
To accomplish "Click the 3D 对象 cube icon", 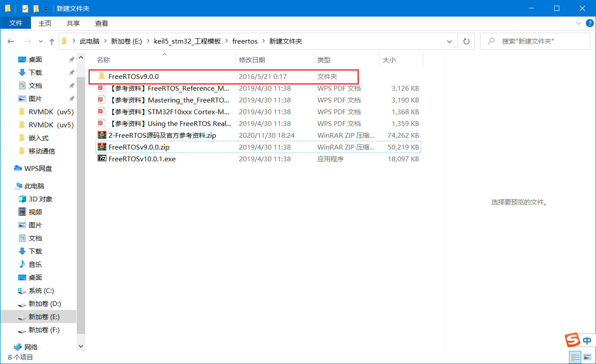I will pos(22,199).
